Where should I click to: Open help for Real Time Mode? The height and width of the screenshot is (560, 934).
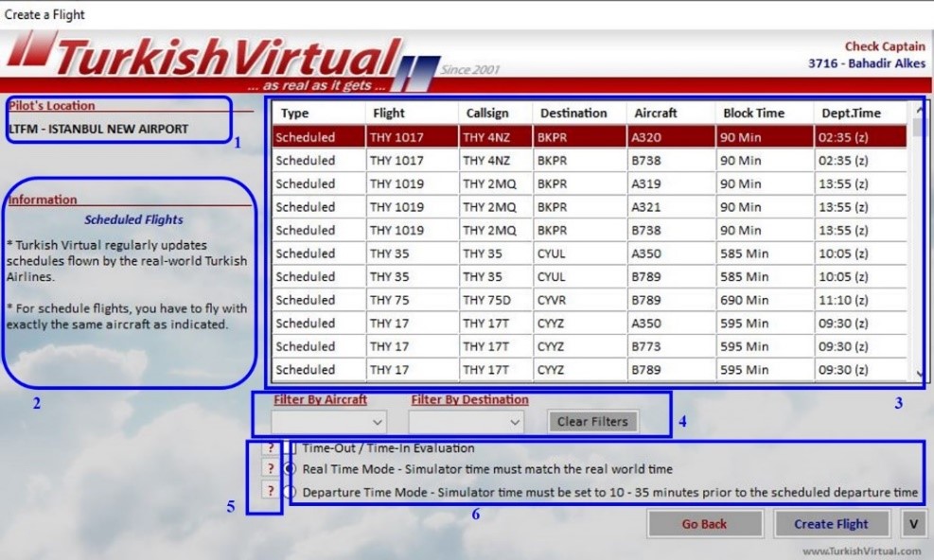coord(271,469)
